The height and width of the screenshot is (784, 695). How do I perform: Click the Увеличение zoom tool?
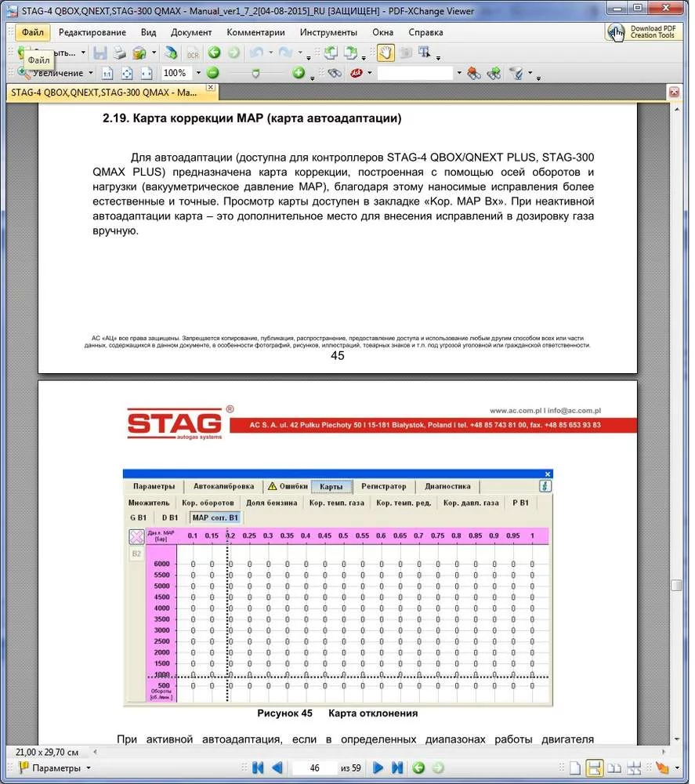click(x=50, y=73)
